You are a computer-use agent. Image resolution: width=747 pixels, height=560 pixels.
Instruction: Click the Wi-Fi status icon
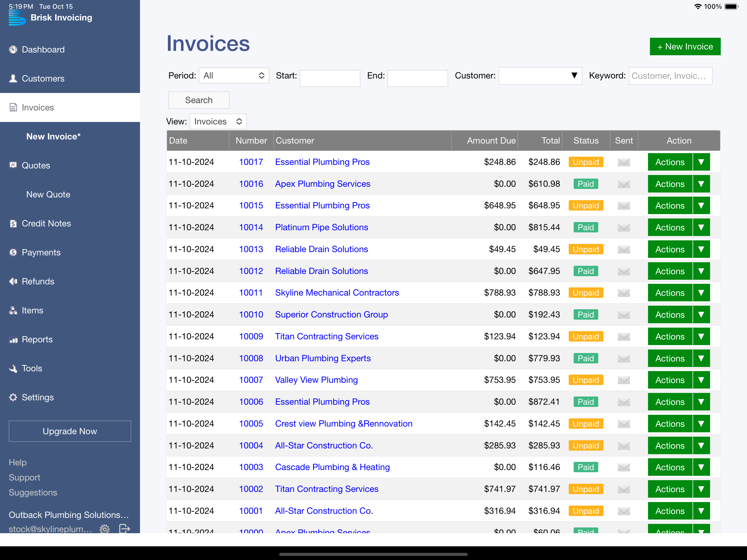(x=698, y=6)
